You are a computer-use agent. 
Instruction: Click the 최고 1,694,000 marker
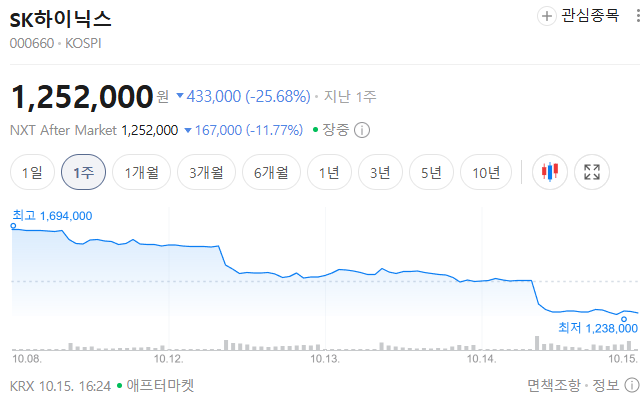52,216
